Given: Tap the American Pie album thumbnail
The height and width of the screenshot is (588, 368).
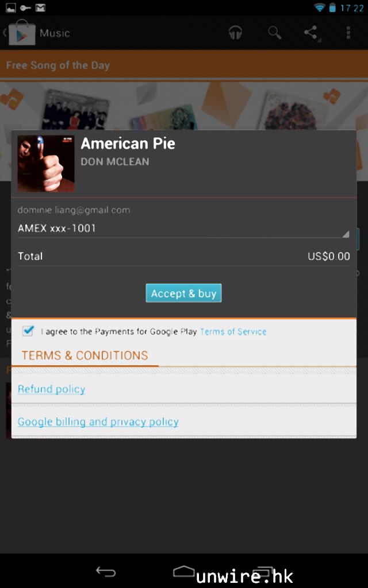Looking at the screenshot, I should pos(46,164).
